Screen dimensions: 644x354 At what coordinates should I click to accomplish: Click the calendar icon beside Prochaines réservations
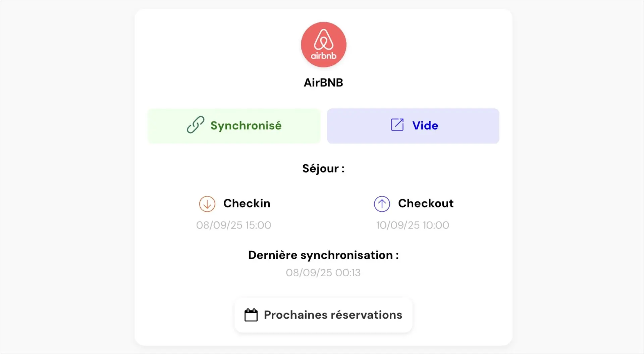(251, 315)
